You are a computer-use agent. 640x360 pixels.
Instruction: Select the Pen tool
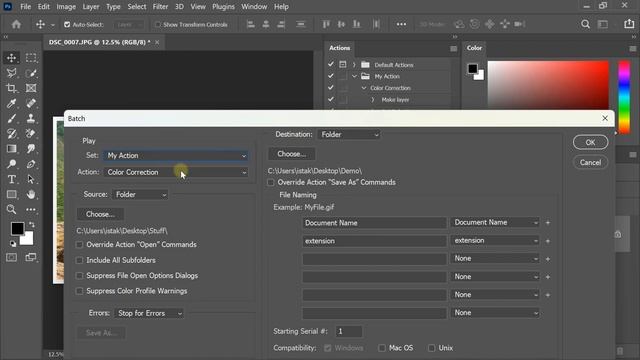pyautogui.click(x=31, y=164)
